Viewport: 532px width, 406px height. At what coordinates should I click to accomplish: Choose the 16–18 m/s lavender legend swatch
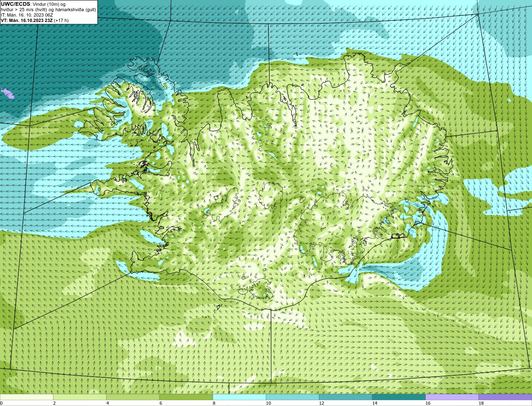click(x=452, y=397)
